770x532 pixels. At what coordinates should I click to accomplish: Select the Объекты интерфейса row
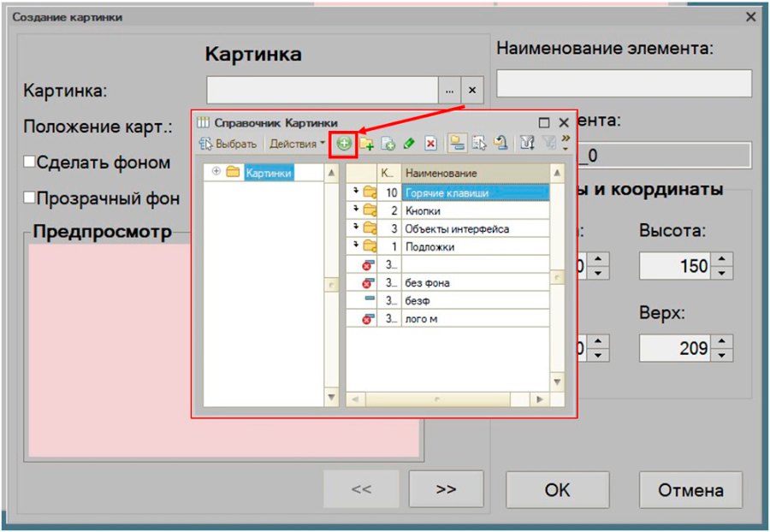click(447, 228)
